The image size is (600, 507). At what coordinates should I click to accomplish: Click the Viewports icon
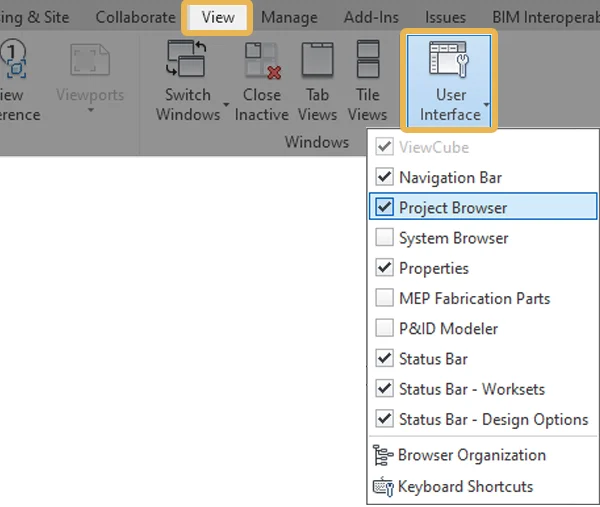(x=88, y=60)
